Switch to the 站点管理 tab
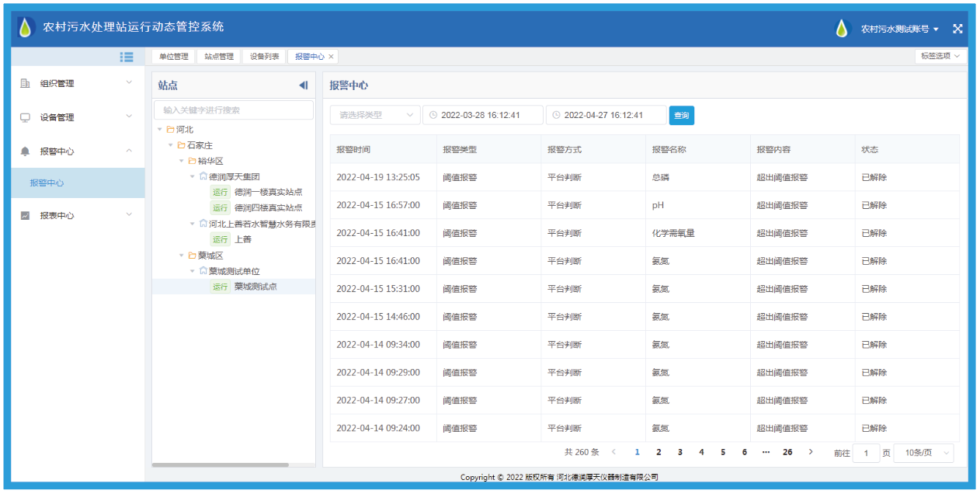Image resolution: width=980 pixels, height=494 pixels. tap(219, 57)
